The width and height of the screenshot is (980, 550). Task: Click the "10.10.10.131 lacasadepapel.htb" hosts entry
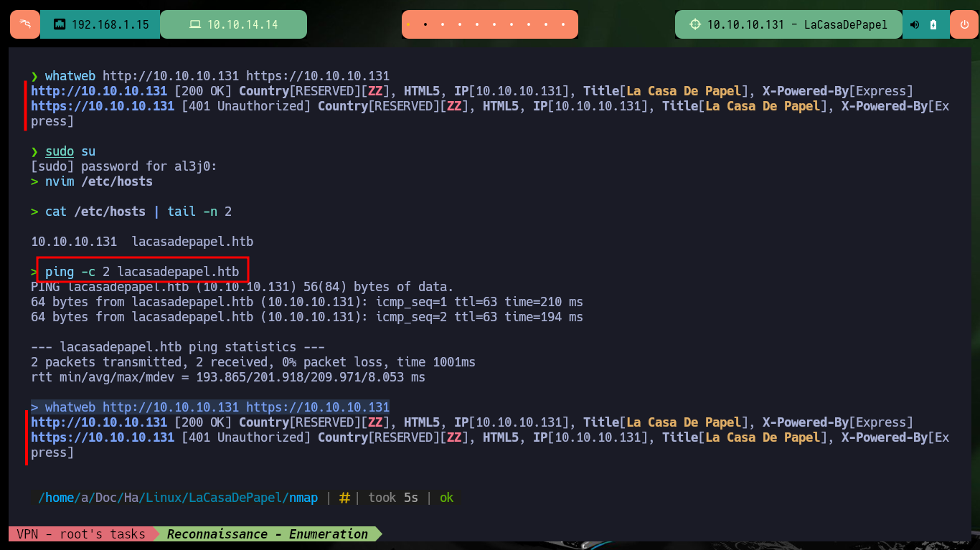pos(142,242)
